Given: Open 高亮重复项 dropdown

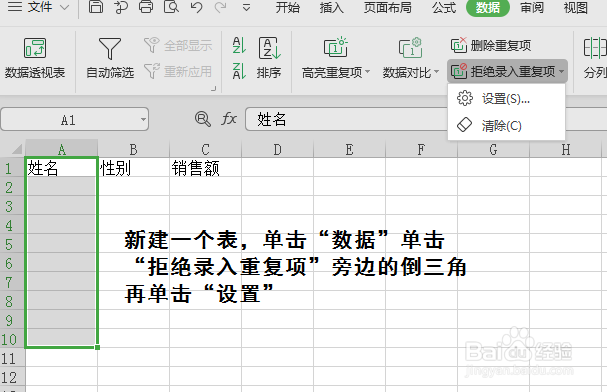Looking at the screenshot, I should tap(336, 58).
